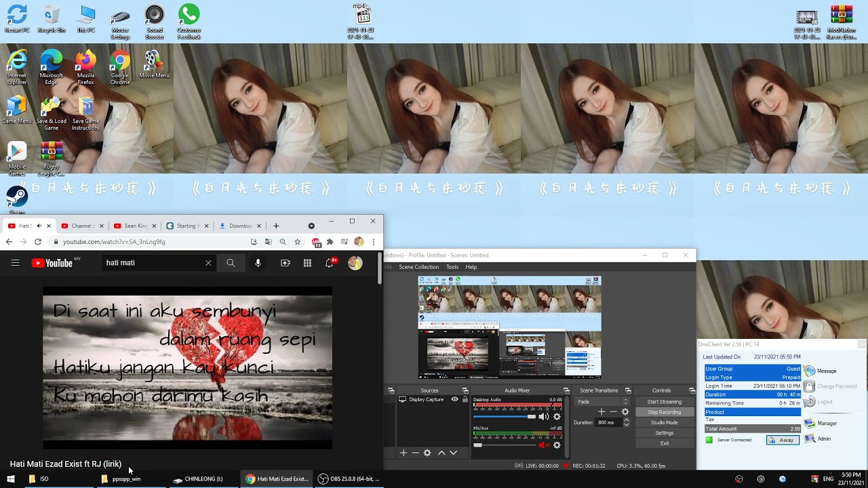Open the YouTube Create video icon
Viewport: 868px width, 488px height.
[285, 263]
